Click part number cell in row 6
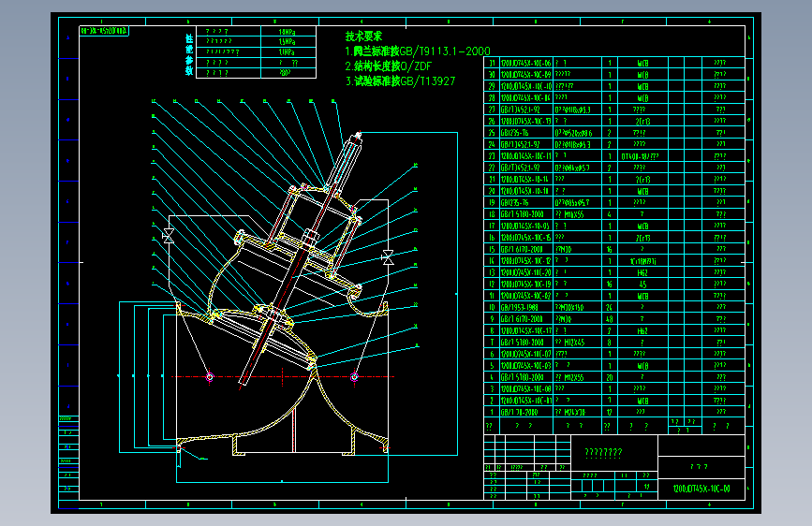 [526, 354]
